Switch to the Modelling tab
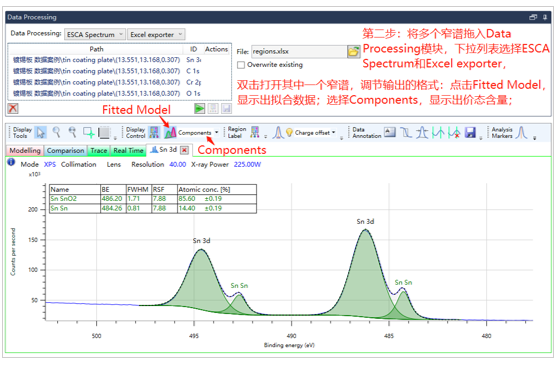This screenshot has height=365, width=560. coord(25,151)
